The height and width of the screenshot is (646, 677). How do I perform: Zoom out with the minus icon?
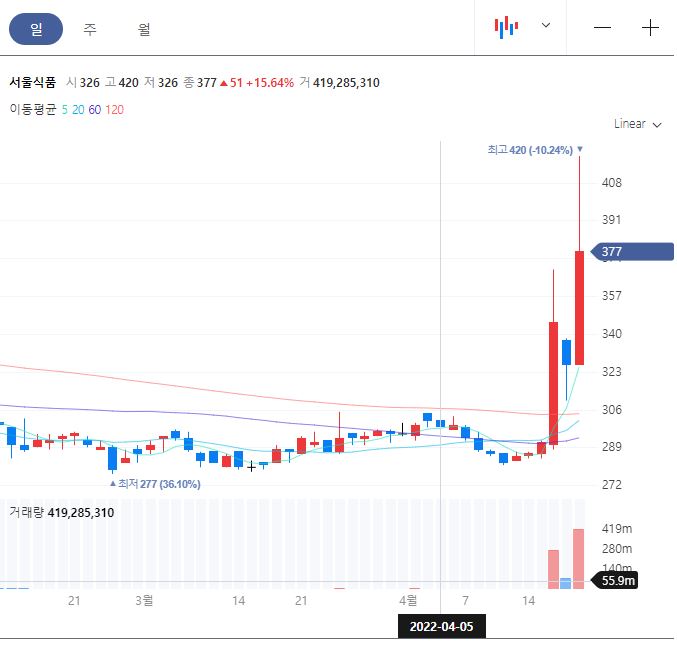[602, 28]
